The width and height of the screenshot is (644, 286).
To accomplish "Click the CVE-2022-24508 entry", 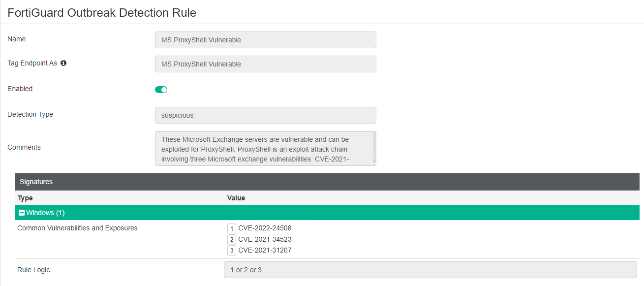I will [x=265, y=228].
